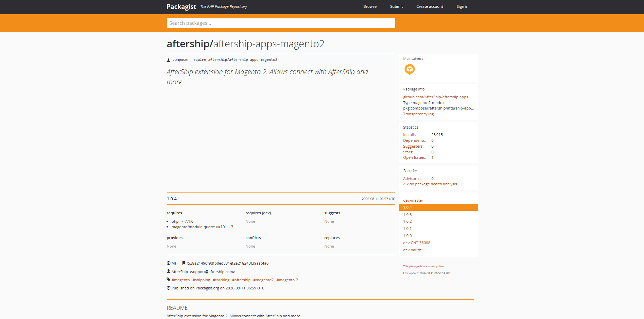The width and height of the screenshot is (644, 319).
Task: Open the github.com/AfterShip repository link
Action: [x=438, y=97]
